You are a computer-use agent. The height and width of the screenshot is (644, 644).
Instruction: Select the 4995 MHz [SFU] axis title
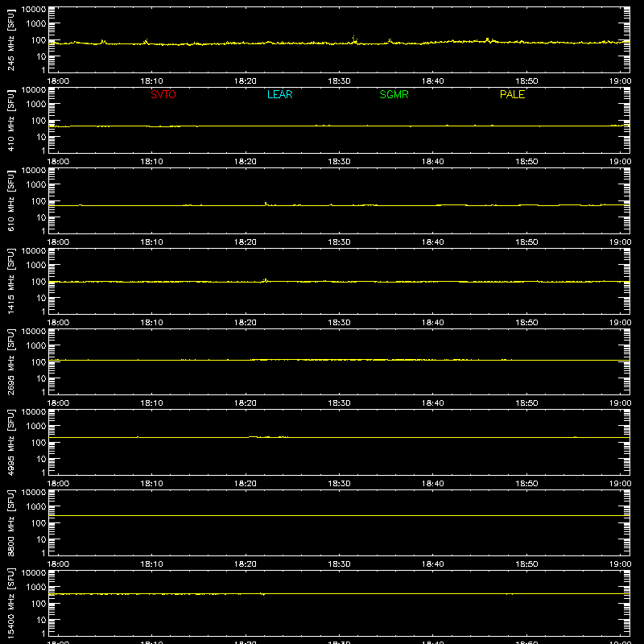click(10, 442)
